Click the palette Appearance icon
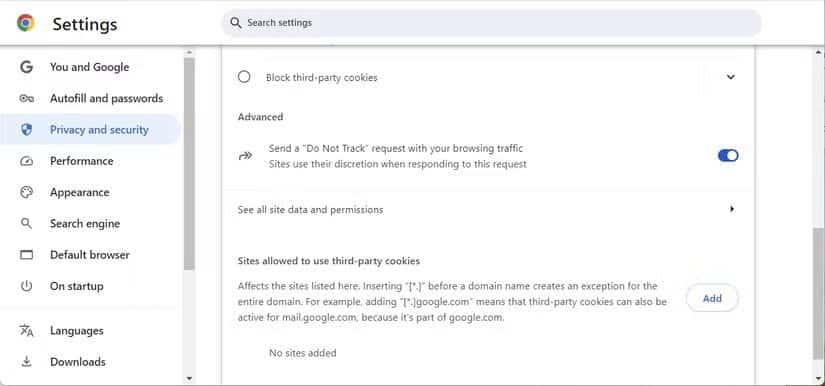Image resolution: width=825 pixels, height=386 pixels. tap(26, 192)
